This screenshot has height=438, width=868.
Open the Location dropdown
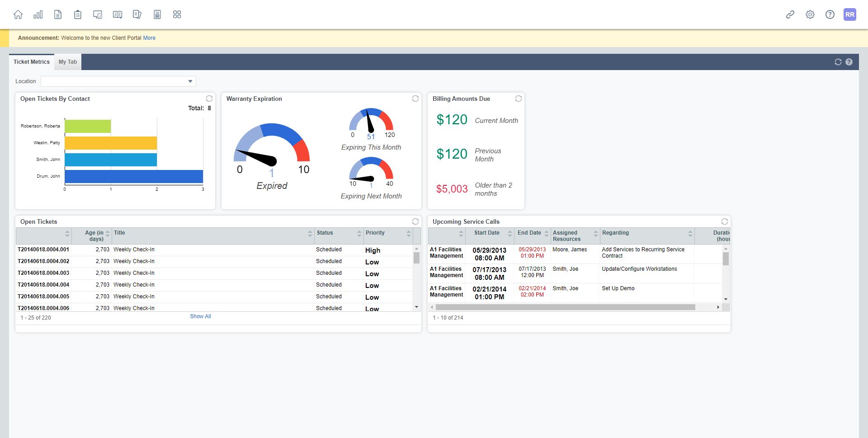[x=118, y=81]
